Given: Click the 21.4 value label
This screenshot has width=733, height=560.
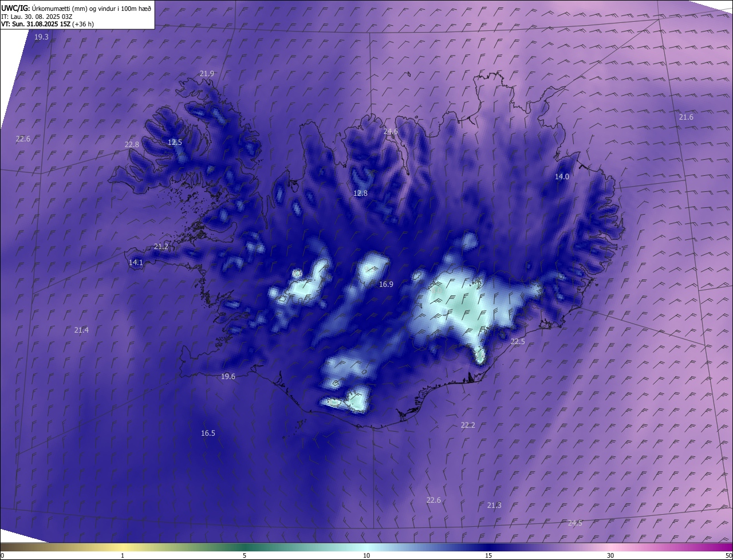Looking at the screenshot, I should (81, 330).
